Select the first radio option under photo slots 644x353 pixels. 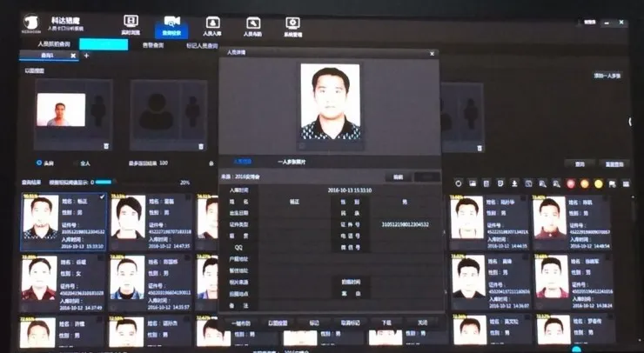(x=39, y=163)
